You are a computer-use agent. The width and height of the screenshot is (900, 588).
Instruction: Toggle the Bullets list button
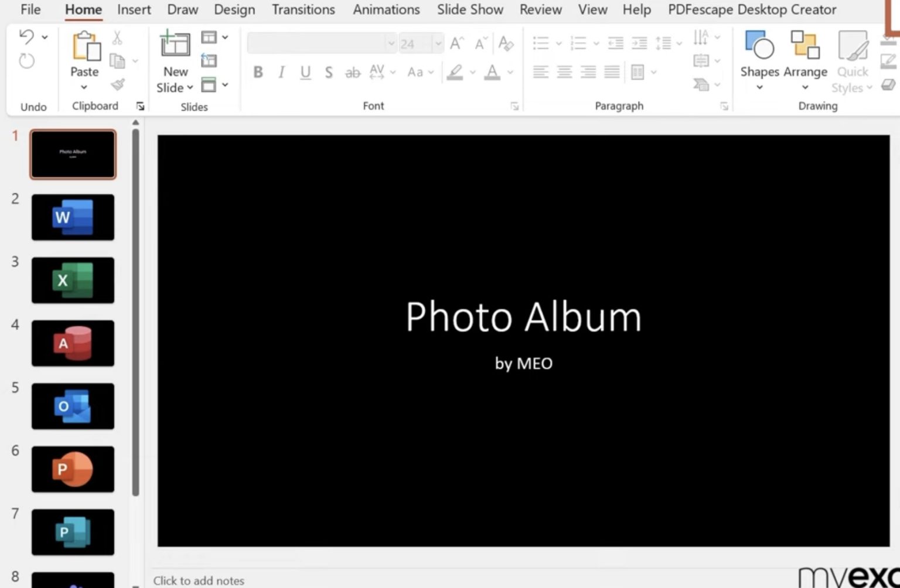coord(541,42)
